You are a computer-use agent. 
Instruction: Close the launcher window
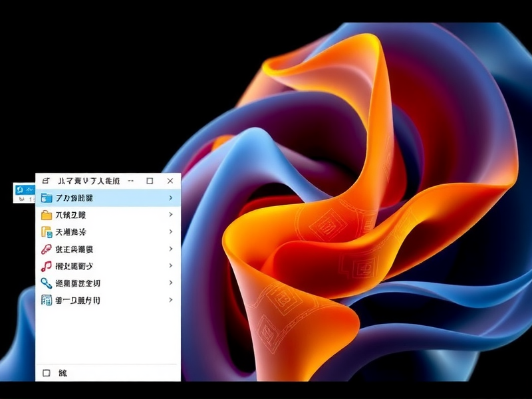[x=170, y=180]
